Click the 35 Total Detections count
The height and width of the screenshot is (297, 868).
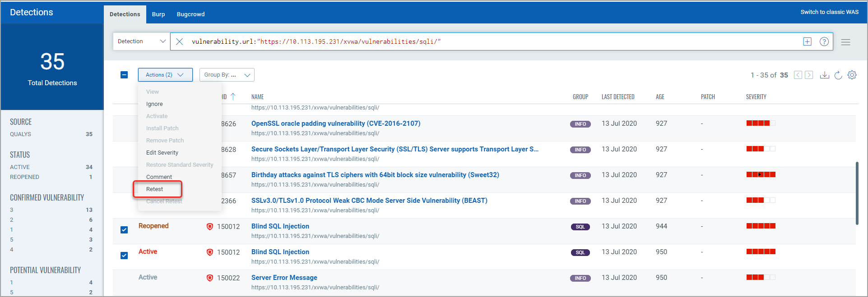point(52,61)
